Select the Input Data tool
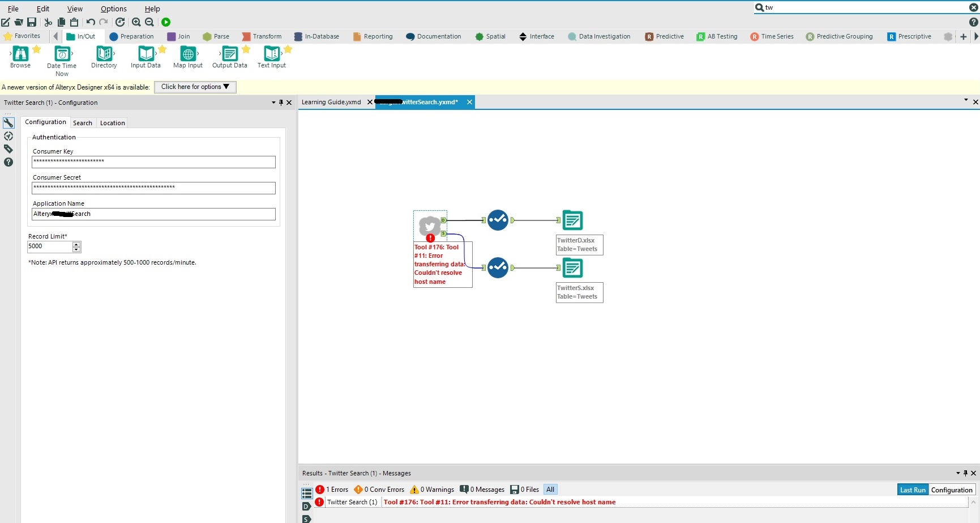The width and height of the screenshot is (980, 523). (x=145, y=55)
